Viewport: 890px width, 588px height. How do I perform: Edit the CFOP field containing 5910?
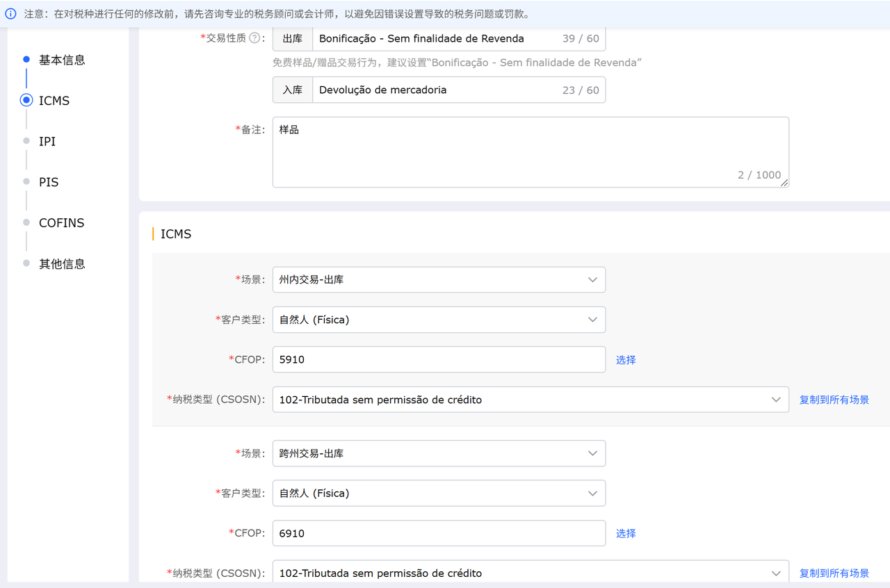[439, 360]
